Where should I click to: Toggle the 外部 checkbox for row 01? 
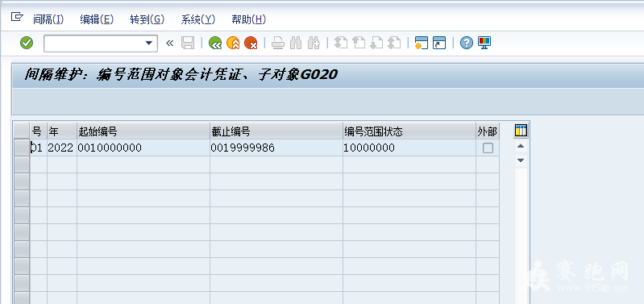[488, 148]
